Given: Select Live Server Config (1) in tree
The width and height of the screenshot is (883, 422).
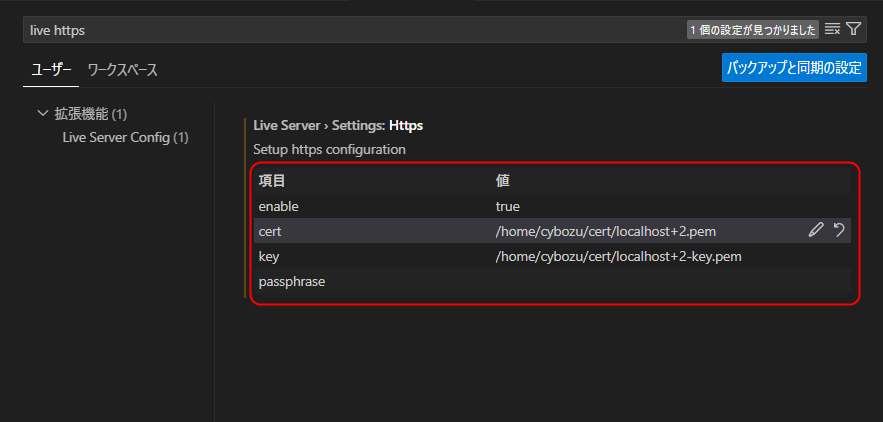Looking at the screenshot, I should click(125, 137).
